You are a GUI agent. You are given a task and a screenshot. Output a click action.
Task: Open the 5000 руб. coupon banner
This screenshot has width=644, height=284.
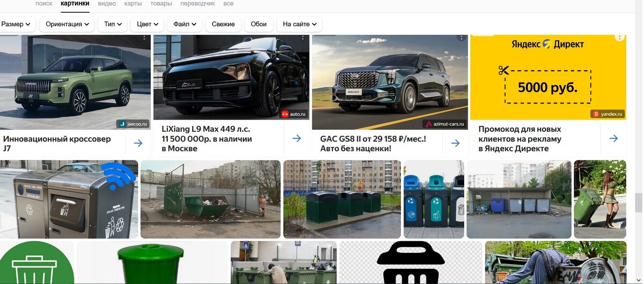[x=548, y=77]
